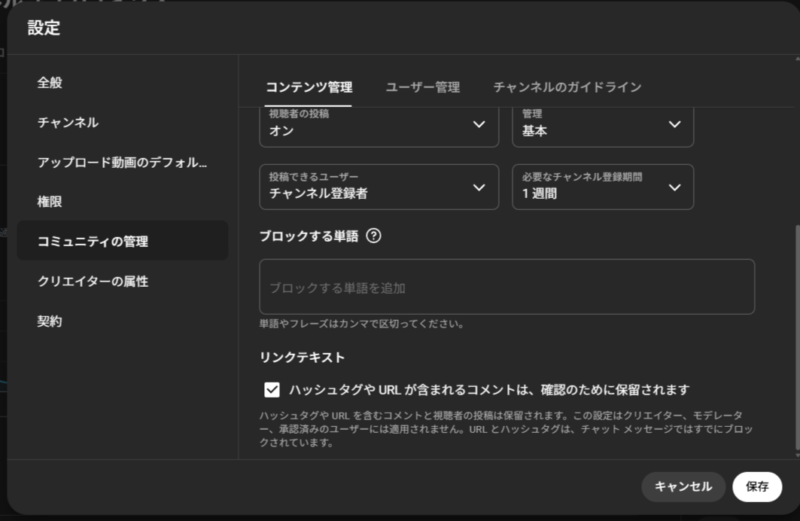Switch to the コンテンツ管理 tab
This screenshot has width=800, height=521.
click(308, 87)
